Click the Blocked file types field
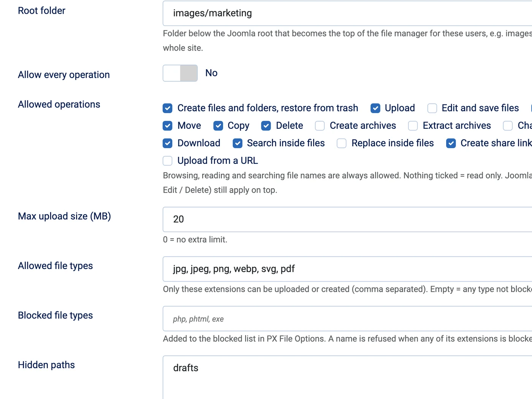 pos(347,318)
